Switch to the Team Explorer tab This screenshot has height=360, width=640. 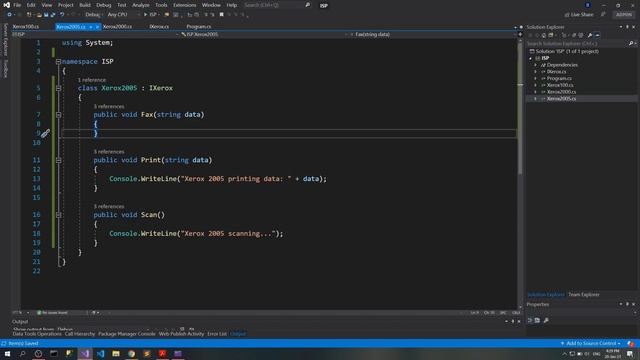pyautogui.click(x=584, y=295)
